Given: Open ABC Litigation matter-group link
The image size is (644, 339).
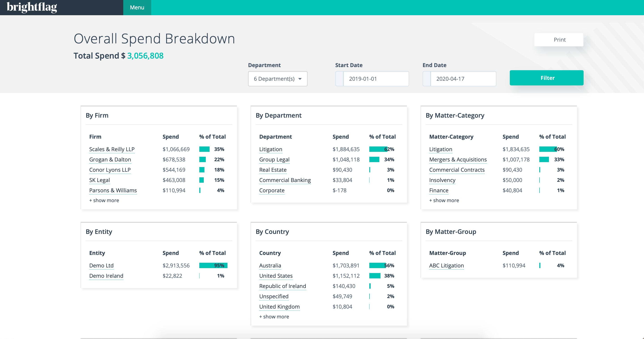Looking at the screenshot, I should click(x=446, y=265).
